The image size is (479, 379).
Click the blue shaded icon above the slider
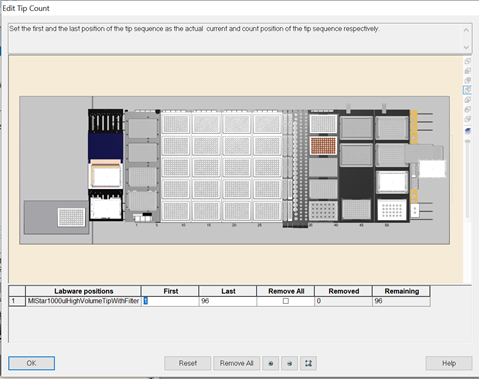pos(468,131)
